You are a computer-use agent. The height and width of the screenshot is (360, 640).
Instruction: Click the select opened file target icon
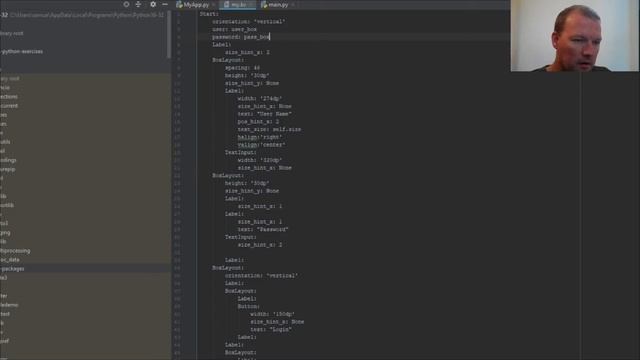126,4
